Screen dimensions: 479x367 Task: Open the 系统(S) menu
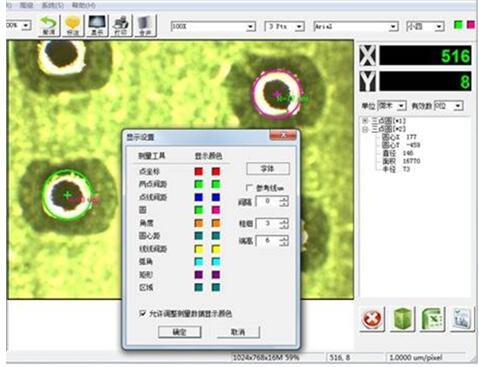click(x=53, y=6)
